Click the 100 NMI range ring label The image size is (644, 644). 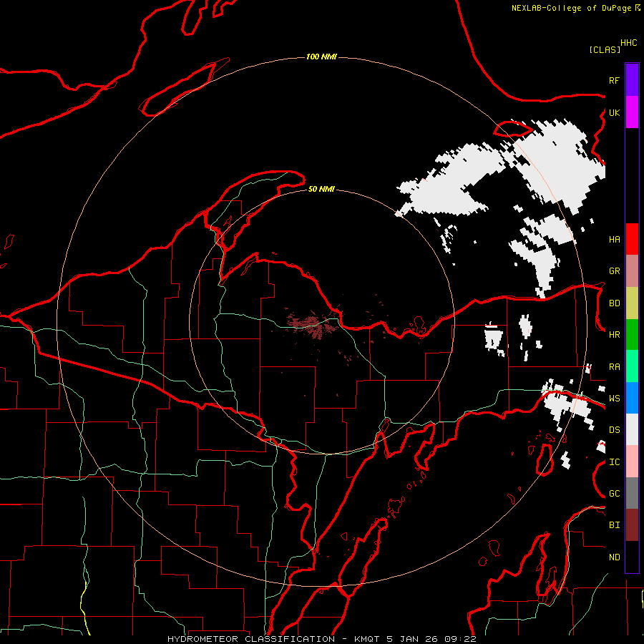pyautogui.click(x=321, y=57)
